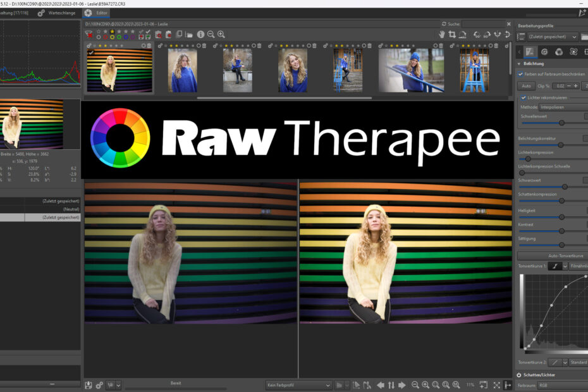
Task: Zoom in on the thumbnail browser
Action: (221, 34)
